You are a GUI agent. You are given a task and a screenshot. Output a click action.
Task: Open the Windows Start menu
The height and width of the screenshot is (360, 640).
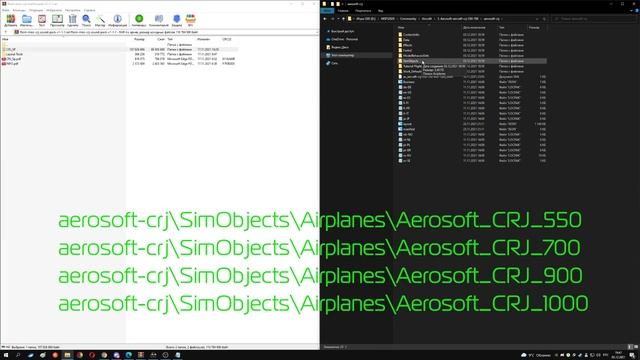click(6, 355)
